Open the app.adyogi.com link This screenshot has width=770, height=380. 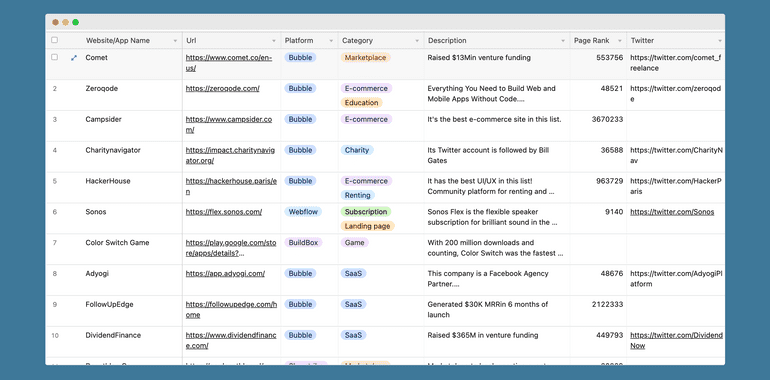pyautogui.click(x=225, y=273)
